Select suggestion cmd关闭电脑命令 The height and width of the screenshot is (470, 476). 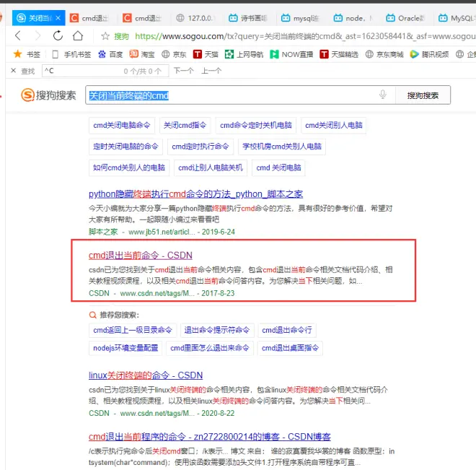tap(122, 125)
